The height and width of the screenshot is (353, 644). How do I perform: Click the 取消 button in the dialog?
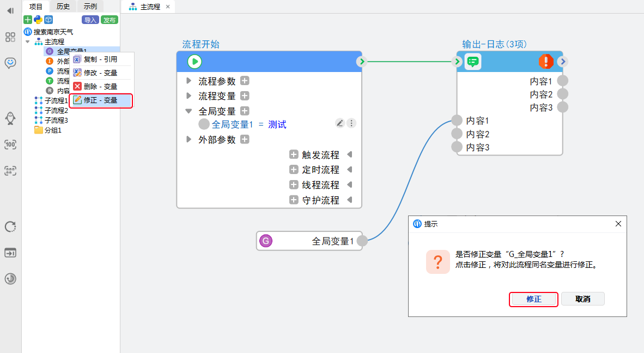582,299
